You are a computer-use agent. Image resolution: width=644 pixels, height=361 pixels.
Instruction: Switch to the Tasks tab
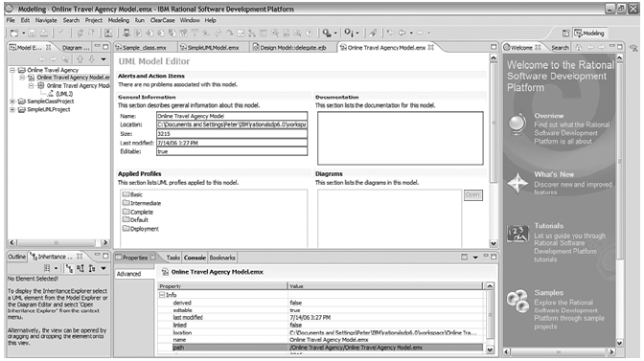[172, 258]
